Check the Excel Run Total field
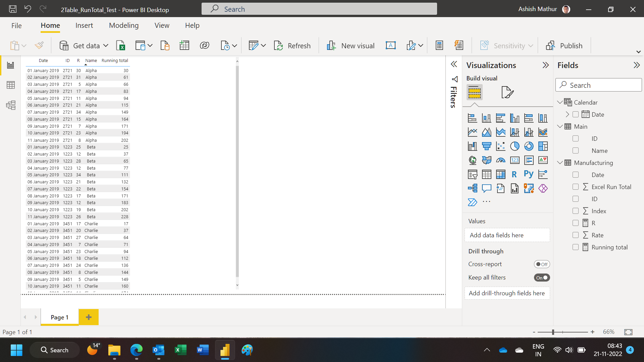The width and height of the screenshot is (644, 362). coord(576,187)
